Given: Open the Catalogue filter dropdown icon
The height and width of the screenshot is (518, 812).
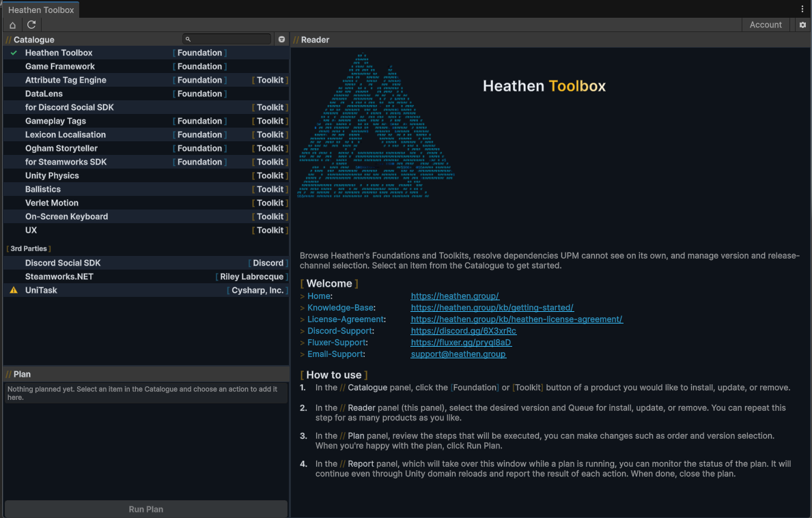Looking at the screenshot, I should tap(282, 40).
